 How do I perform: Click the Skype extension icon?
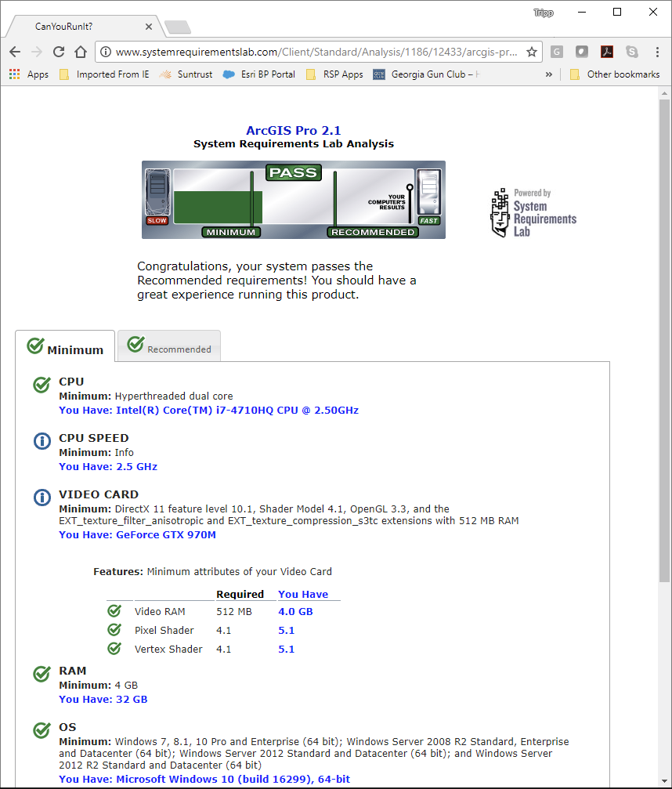pyautogui.click(x=632, y=52)
